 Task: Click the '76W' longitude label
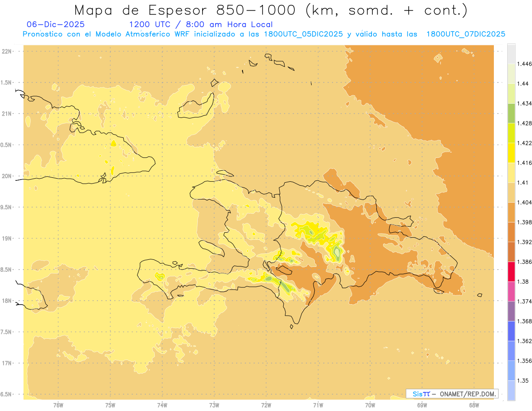[58, 405]
